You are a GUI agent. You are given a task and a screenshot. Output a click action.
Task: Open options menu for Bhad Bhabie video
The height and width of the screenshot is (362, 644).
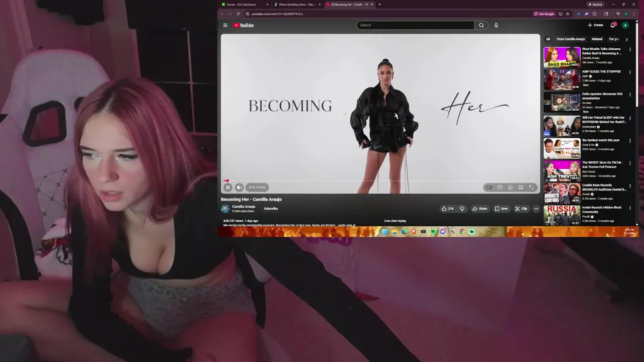point(630,50)
